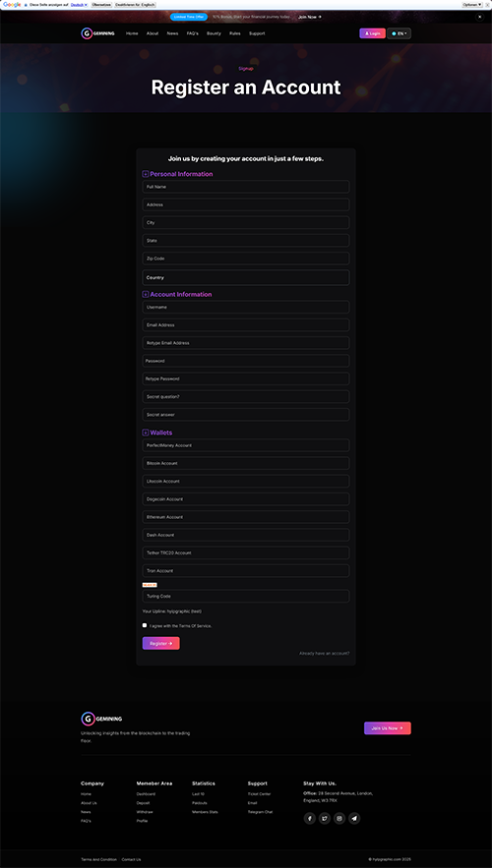
Task: Follow the Already have an account link
Action: click(x=325, y=654)
